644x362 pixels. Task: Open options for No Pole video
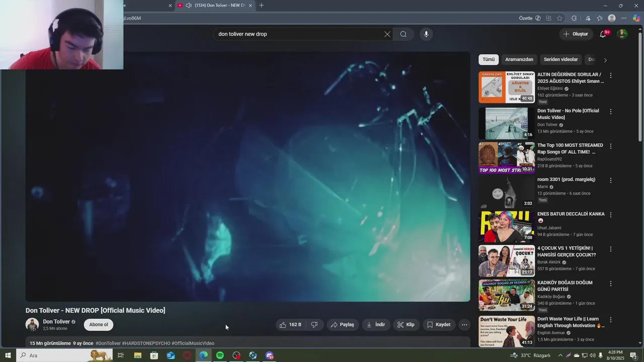coord(611,112)
